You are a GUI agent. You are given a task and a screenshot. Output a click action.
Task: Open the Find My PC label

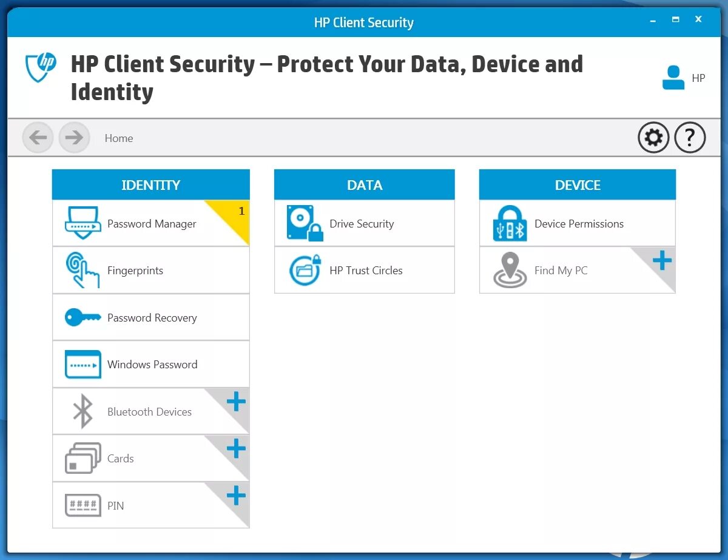[561, 271]
